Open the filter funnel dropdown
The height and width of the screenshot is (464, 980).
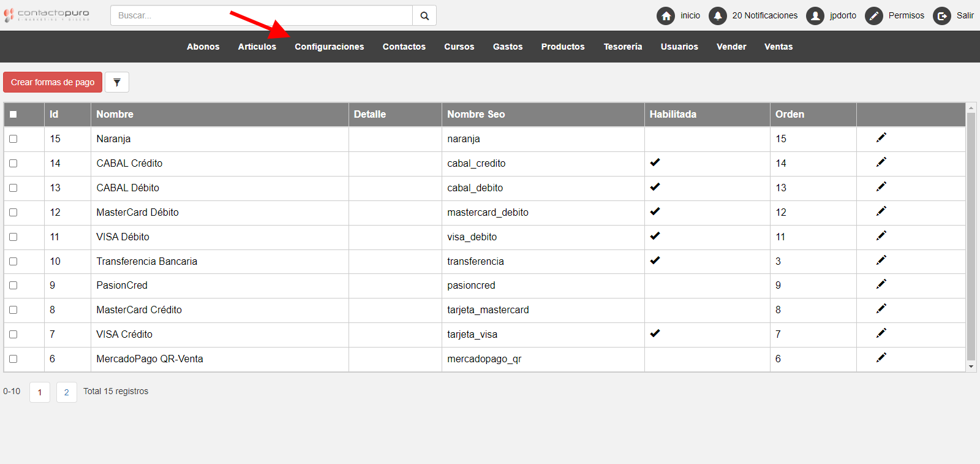point(117,82)
